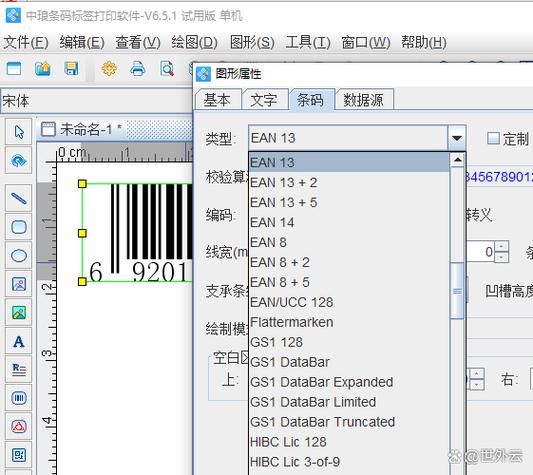Open the 工具(T) menu
This screenshot has width=533, height=475.
(308, 43)
